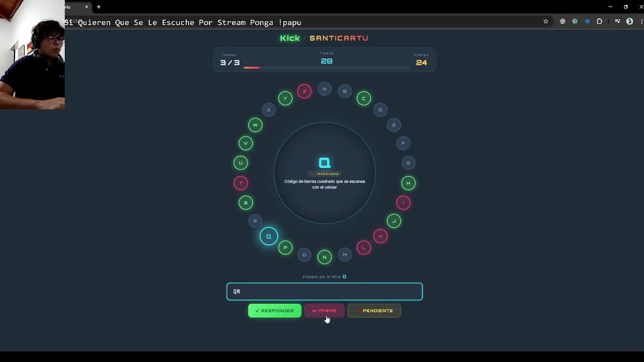
Task: Select letter D circle near top right
Action: coord(380,110)
